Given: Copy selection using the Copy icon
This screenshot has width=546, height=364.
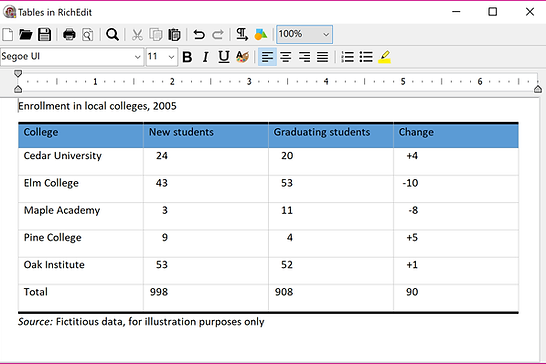Looking at the screenshot, I should click(156, 34).
